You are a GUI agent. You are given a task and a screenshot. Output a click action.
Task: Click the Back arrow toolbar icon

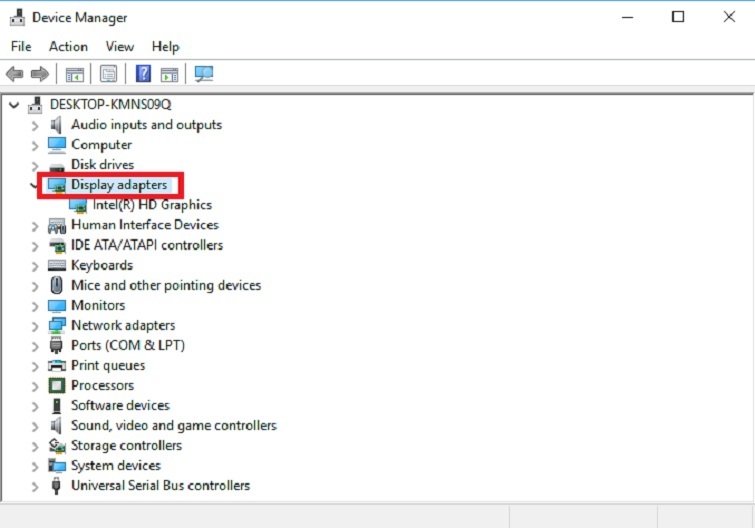pyautogui.click(x=14, y=74)
